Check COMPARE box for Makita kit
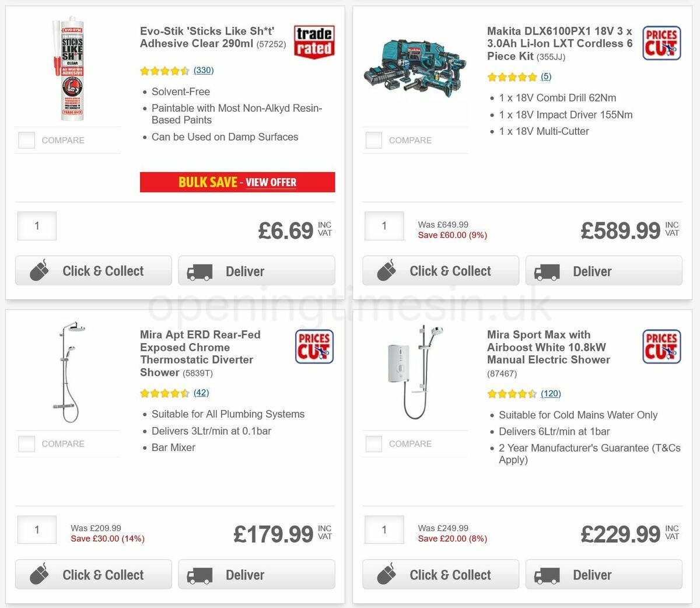Viewport: 700px width, 608px height. [x=373, y=140]
